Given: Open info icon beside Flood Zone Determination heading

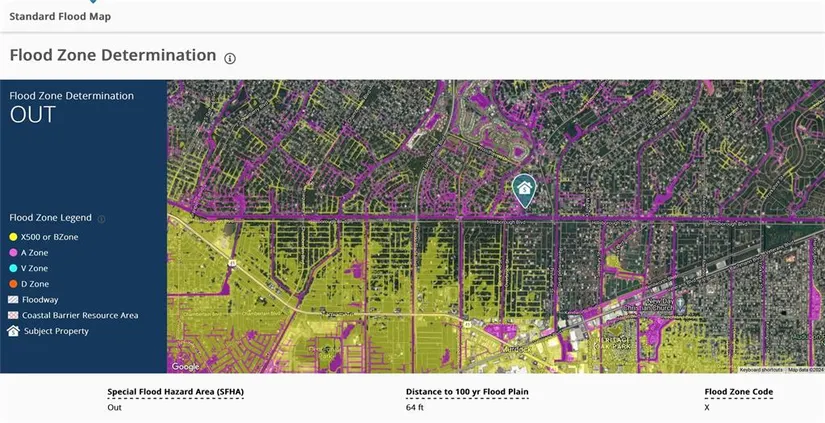Looking at the screenshot, I should click(230, 58).
